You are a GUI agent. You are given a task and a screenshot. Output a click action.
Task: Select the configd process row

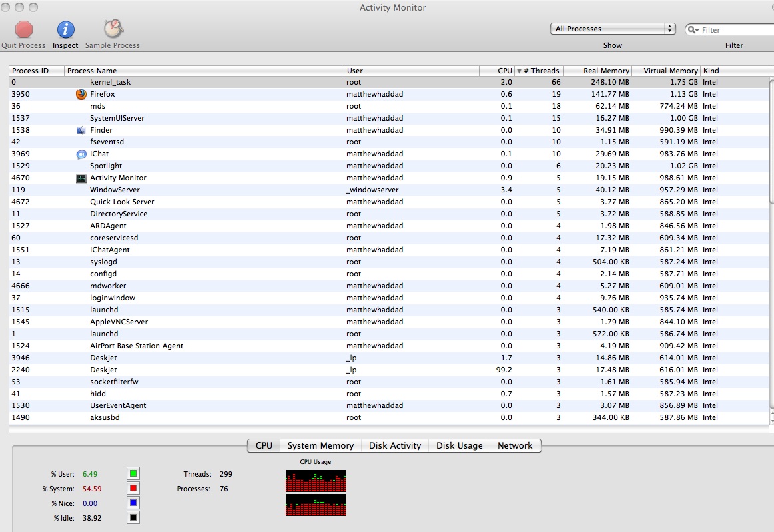click(x=389, y=274)
